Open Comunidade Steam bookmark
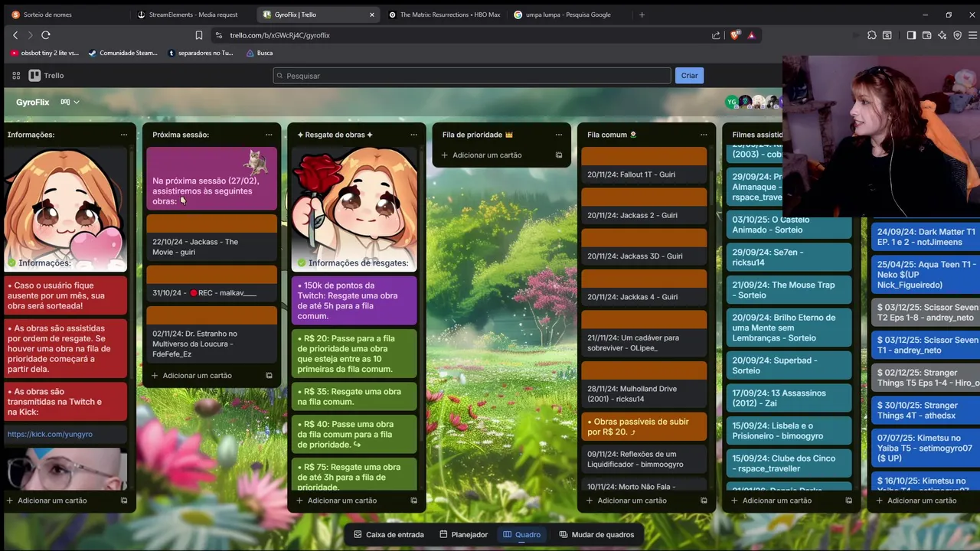The height and width of the screenshot is (551, 980). [122, 53]
